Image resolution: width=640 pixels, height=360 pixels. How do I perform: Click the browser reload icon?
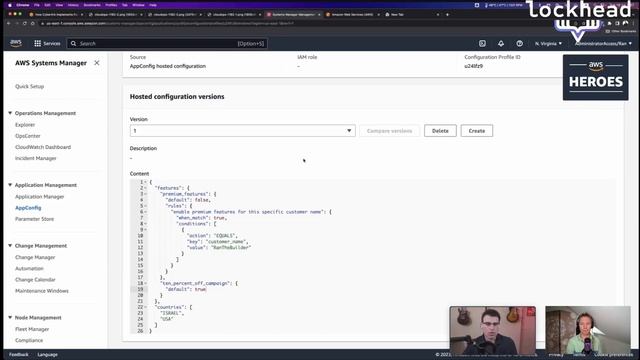click(25, 23)
